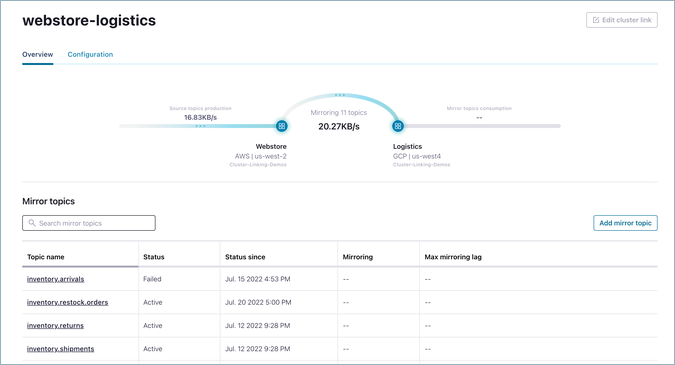Screen dimensions: 675x365
Task: Click the Logistics cluster name label
Action: click(407, 146)
